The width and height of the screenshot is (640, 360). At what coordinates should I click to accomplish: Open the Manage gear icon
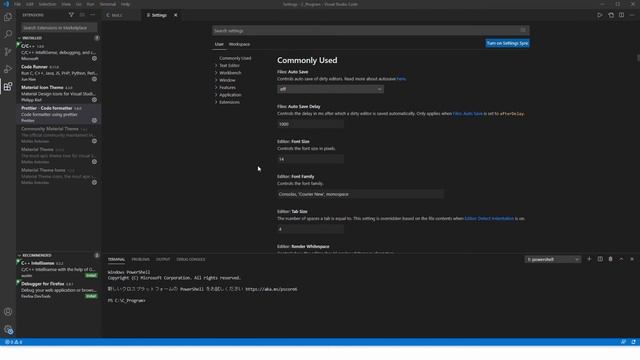click(8, 329)
